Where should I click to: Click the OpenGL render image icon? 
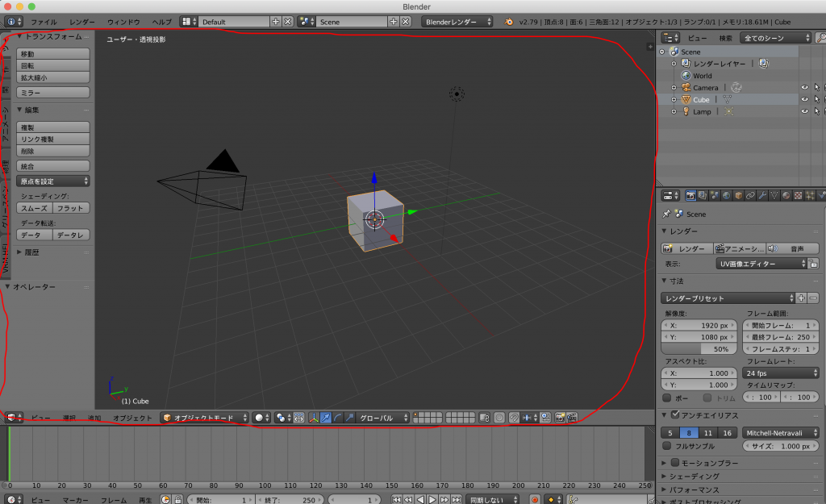pyautogui.click(x=560, y=418)
